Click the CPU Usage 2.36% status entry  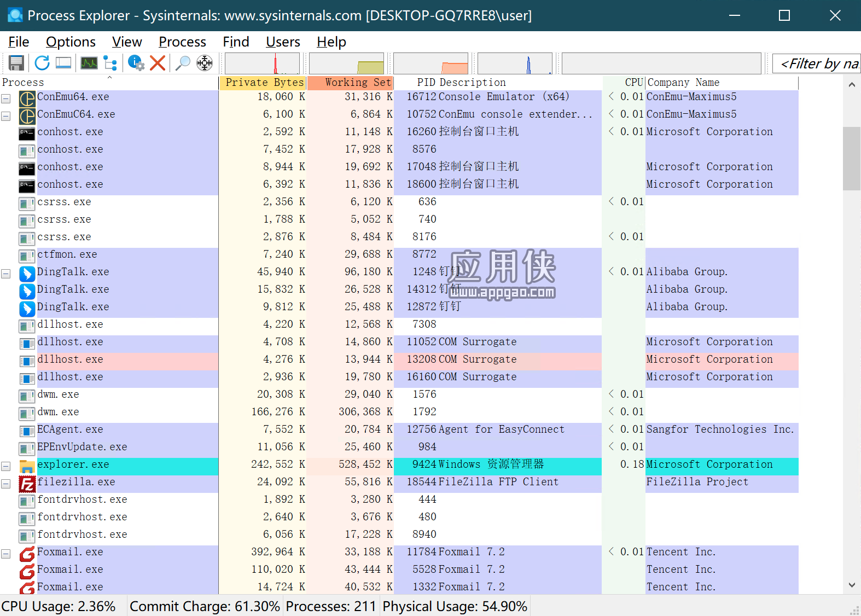click(x=59, y=606)
